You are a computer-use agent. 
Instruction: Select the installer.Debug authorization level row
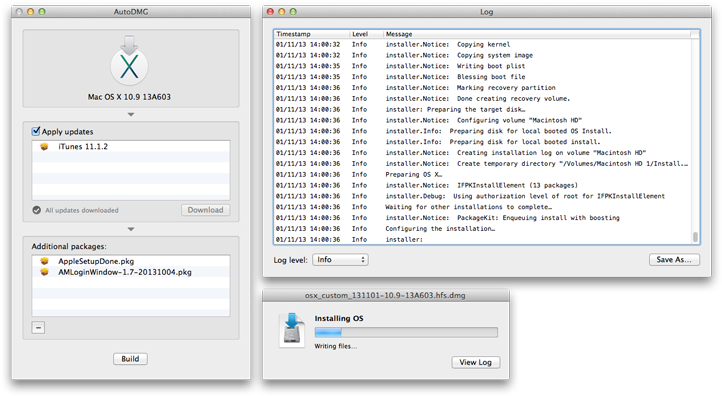tap(483, 196)
